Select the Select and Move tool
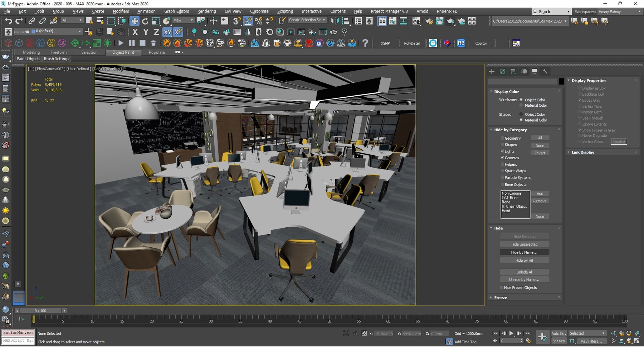644x349 pixels. (x=135, y=21)
